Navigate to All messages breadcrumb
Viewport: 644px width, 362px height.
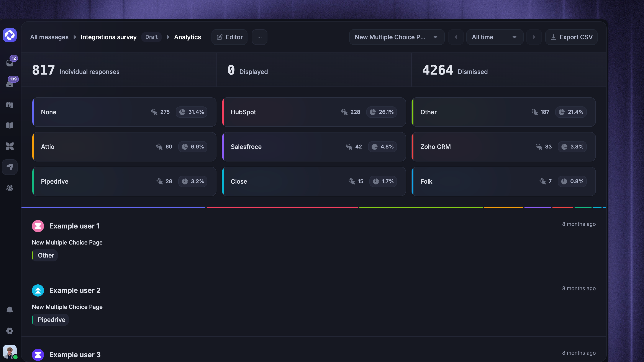pyautogui.click(x=49, y=37)
